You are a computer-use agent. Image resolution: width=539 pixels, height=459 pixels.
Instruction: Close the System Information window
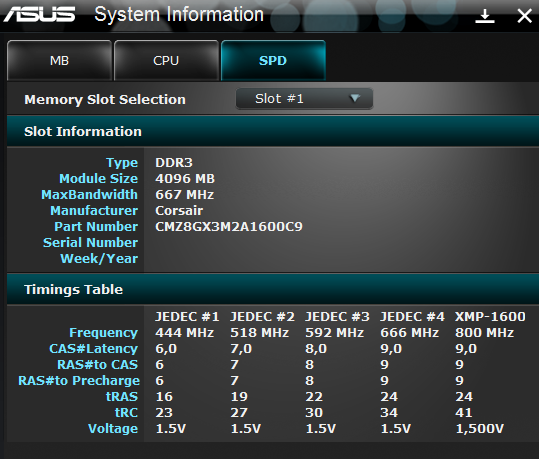click(x=524, y=16)
